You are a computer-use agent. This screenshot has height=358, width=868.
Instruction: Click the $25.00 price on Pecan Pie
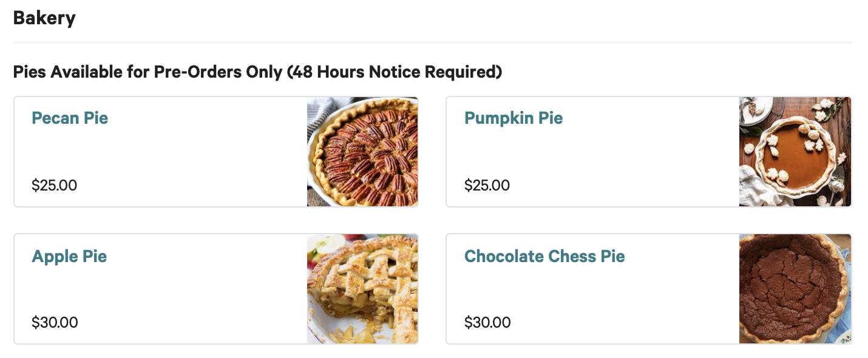tap(55, 186)
